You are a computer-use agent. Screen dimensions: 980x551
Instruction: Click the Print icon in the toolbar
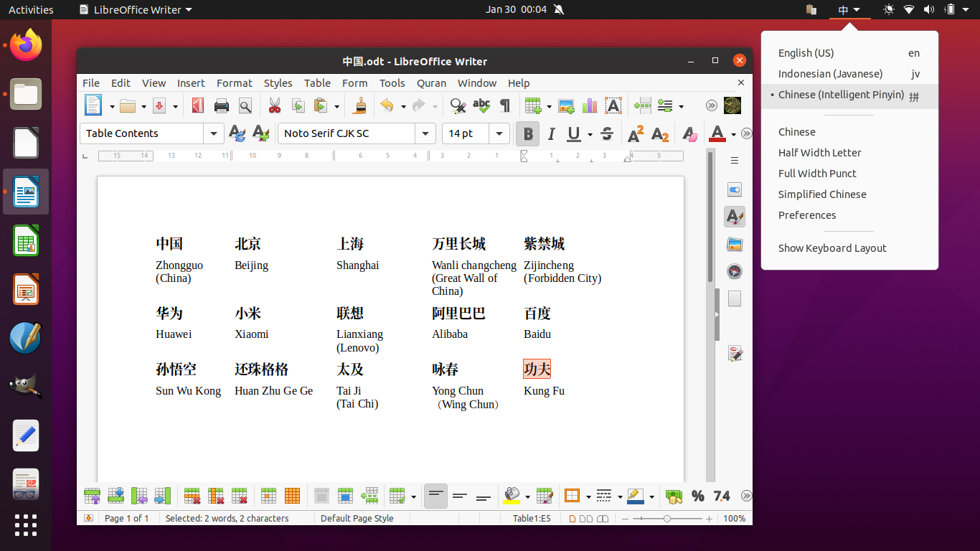pos(222,106)
